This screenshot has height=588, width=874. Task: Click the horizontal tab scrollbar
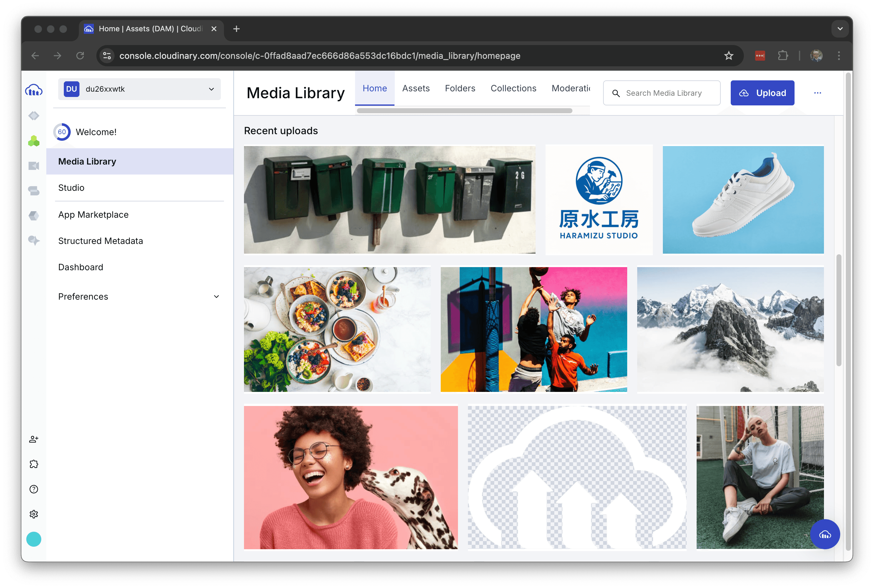[464, 111]
